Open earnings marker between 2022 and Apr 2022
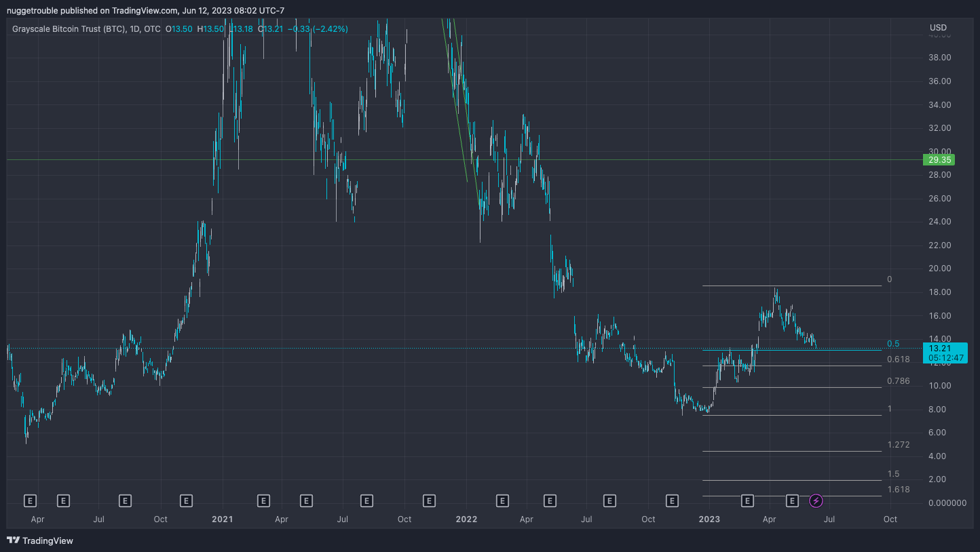 [502, 501]
